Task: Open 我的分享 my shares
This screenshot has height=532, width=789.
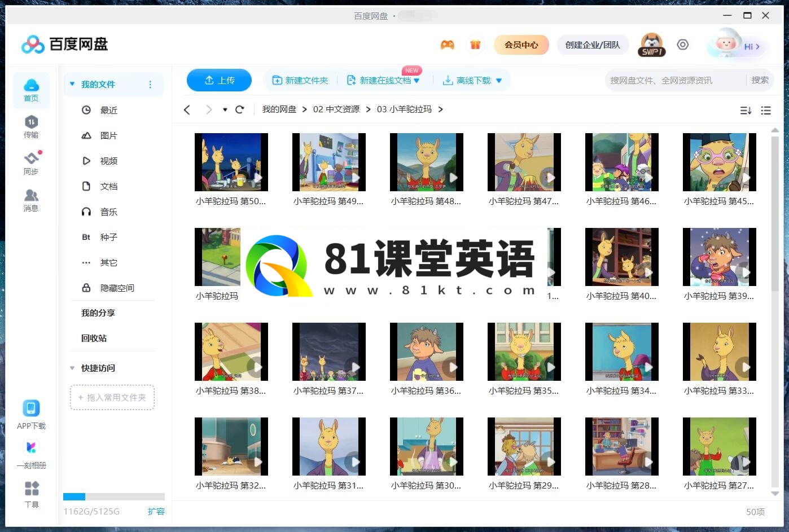Action: click(98, 313)
